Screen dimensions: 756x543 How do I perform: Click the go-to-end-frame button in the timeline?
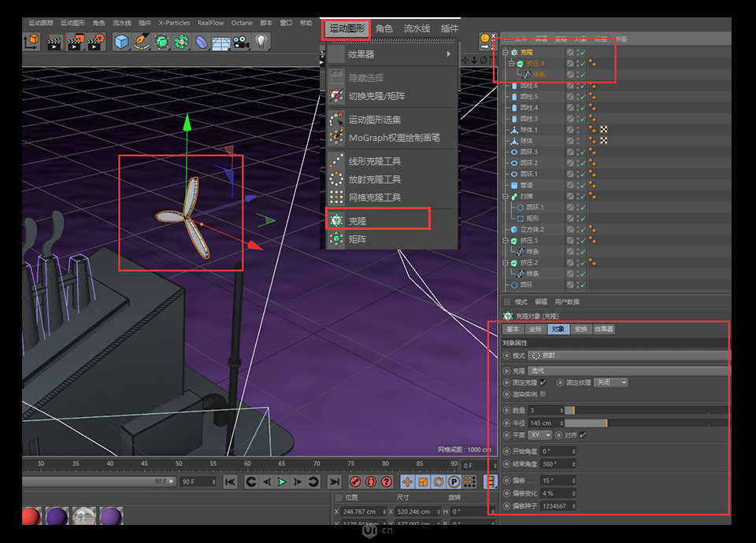coord(335,482)
